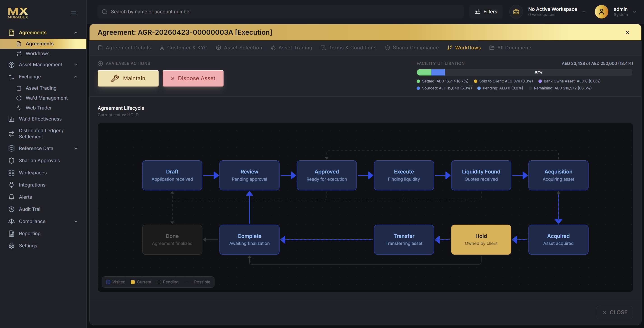The image size is (644, 328).
Task: Click the purple Bank Owns Asset dot
Action: [x=540, y=81]
